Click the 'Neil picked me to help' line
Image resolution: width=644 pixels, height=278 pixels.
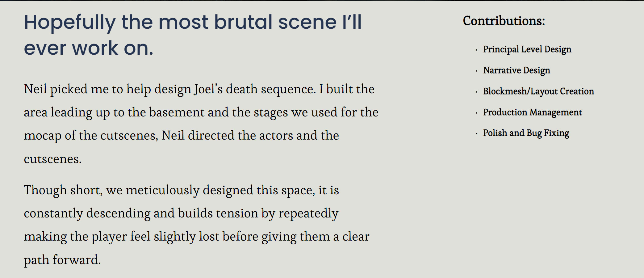(199, 89)
